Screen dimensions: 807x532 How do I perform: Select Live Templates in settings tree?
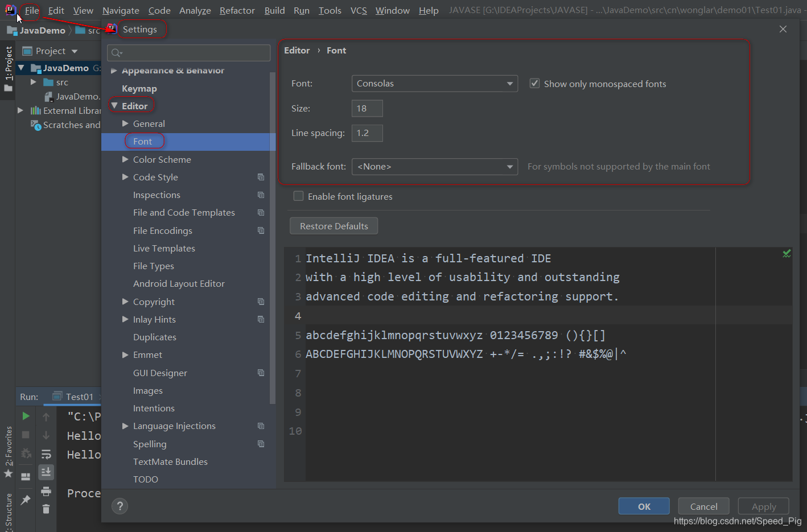pos(164,248)
